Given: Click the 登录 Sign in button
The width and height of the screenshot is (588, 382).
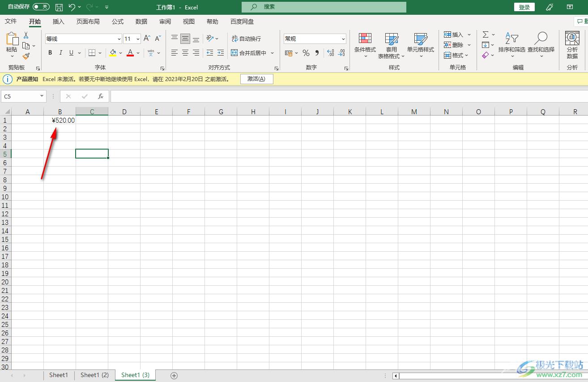Looking at the screenshot, I should 524,7.
